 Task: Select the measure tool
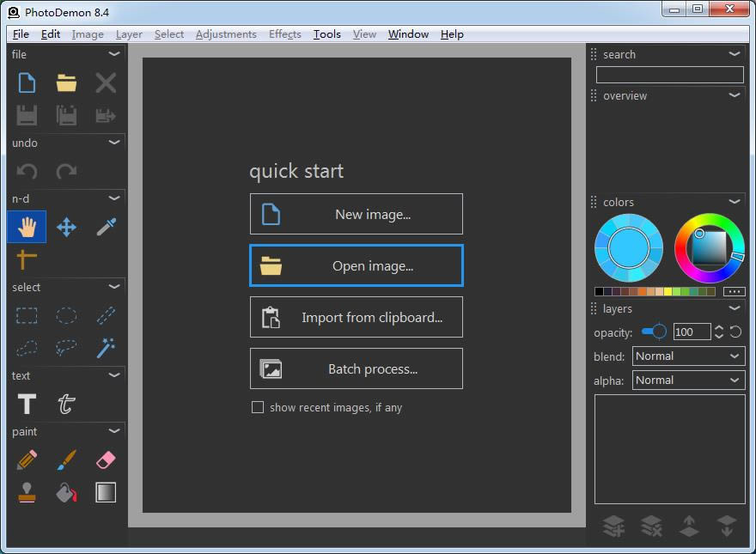coord(27,259)
